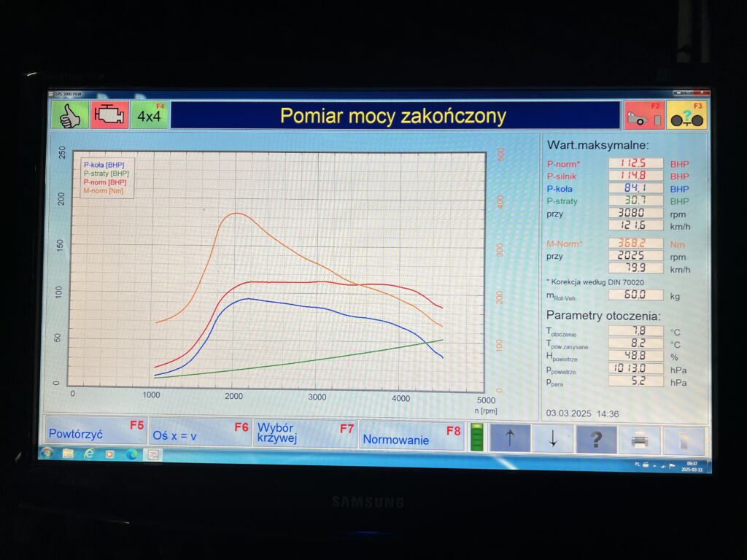747x560 pixels.
Task: Click the mRot-Veh mass field
Action: coord(635,295)
